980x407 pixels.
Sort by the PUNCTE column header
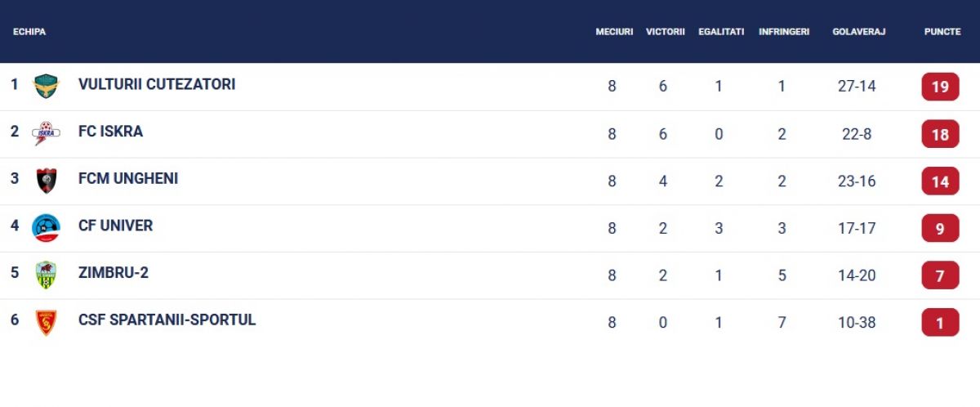coord(942,32)
